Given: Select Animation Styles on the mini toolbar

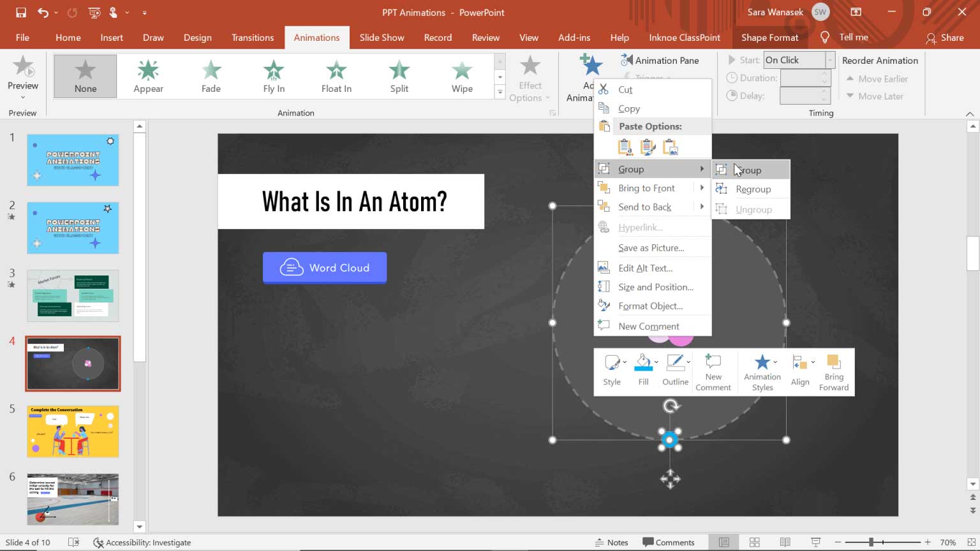Looking at the screenshot, I should tap(762, 372).
